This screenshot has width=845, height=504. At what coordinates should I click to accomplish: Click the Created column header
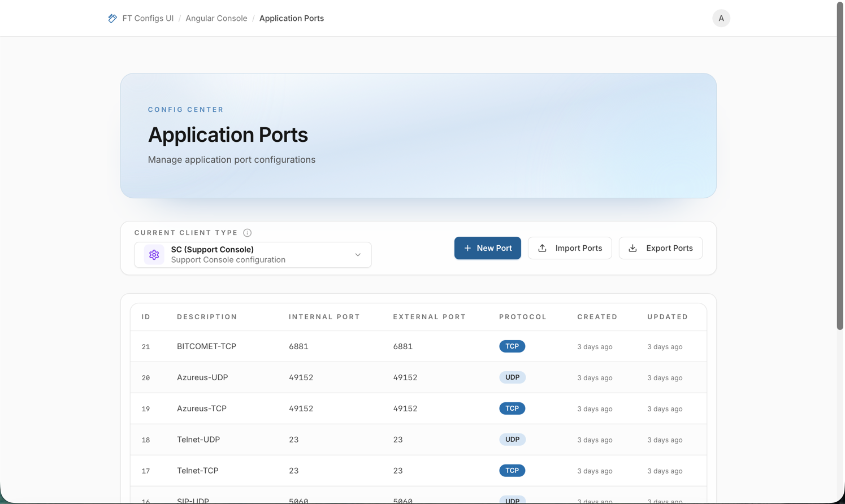click(x=597, y=317)
